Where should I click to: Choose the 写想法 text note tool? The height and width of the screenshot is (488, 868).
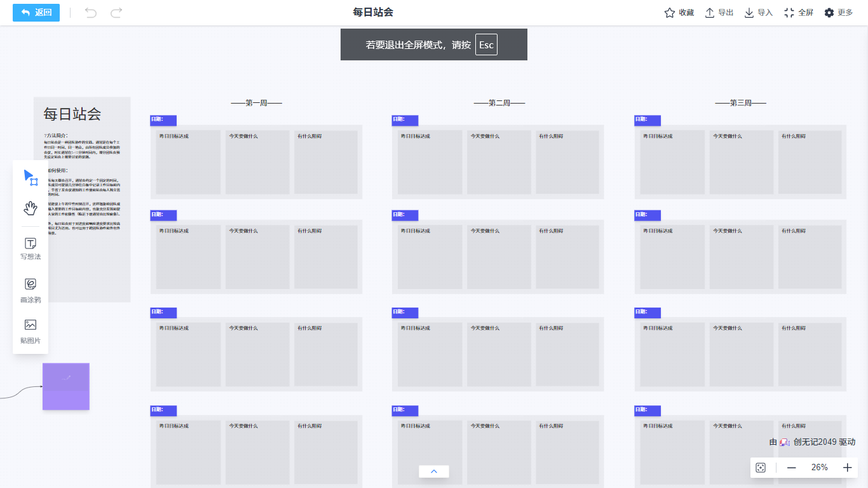click(31, 249)
